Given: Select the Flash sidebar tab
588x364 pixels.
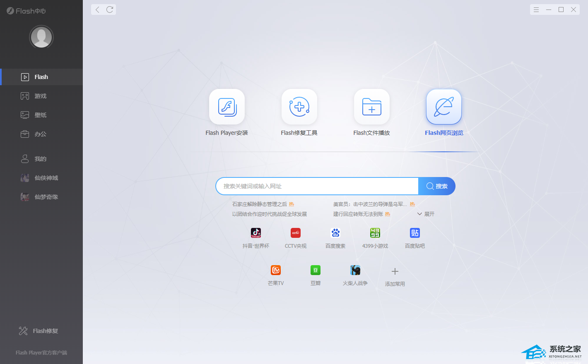Looking at the screenshot, I should click(41, 77).
